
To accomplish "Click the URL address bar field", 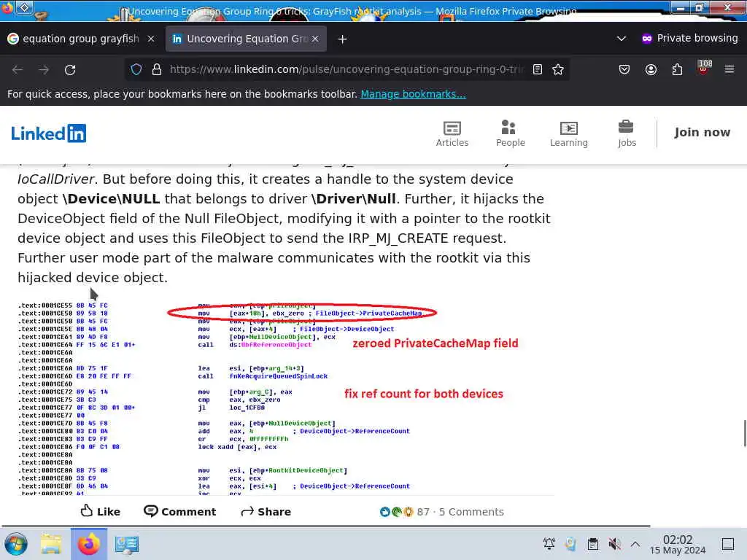I will pos(347,69).
